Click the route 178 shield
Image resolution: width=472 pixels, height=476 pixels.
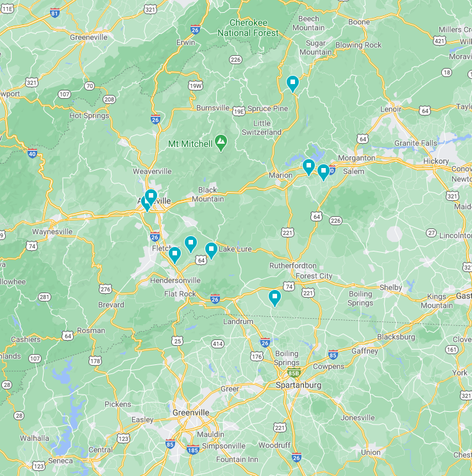pyautogui.click(x=95, y=361)
